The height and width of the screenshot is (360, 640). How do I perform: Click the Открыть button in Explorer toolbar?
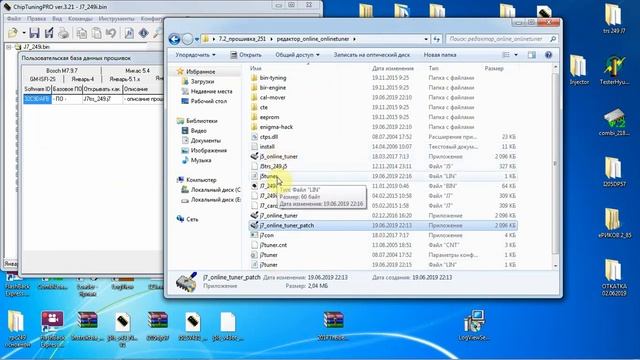point(246,55)
